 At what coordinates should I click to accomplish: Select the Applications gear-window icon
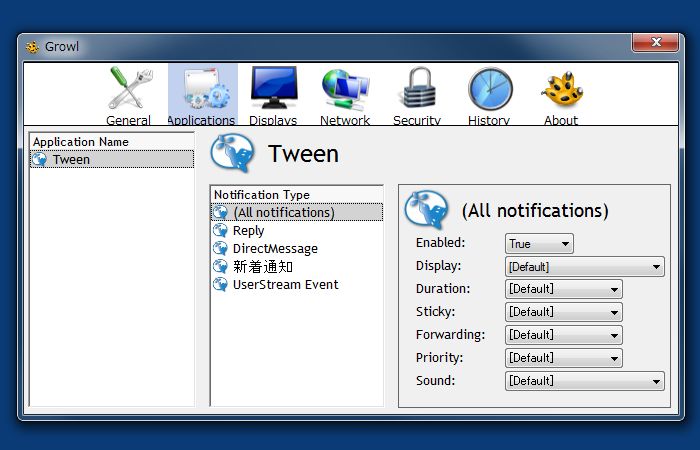point(207,88)
